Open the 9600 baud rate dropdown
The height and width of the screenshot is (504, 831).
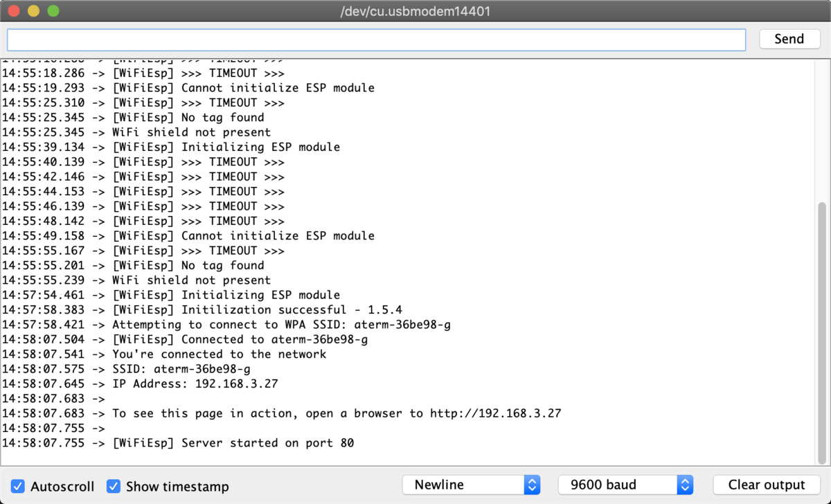[x=625, y=485]
